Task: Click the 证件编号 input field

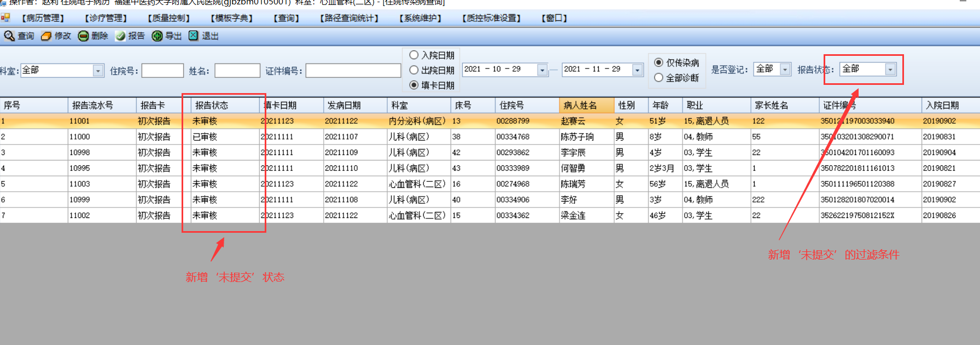Action: tap(353, 71)
